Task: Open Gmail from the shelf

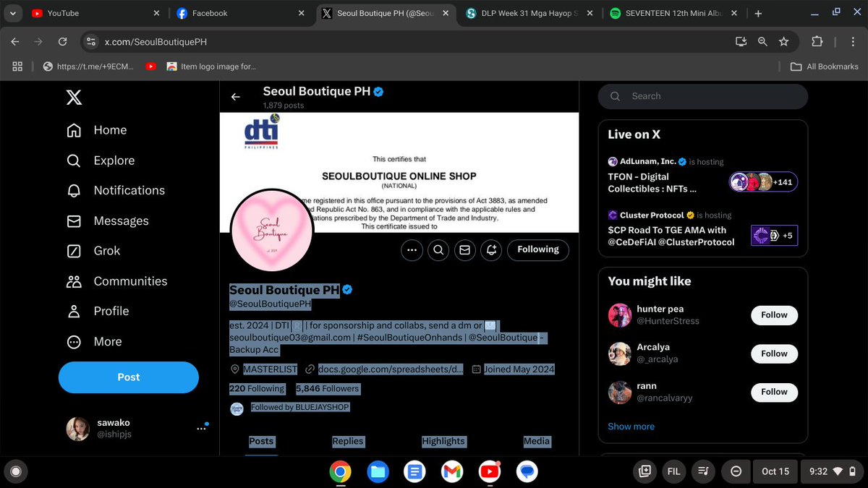Action: click(452, 471)
